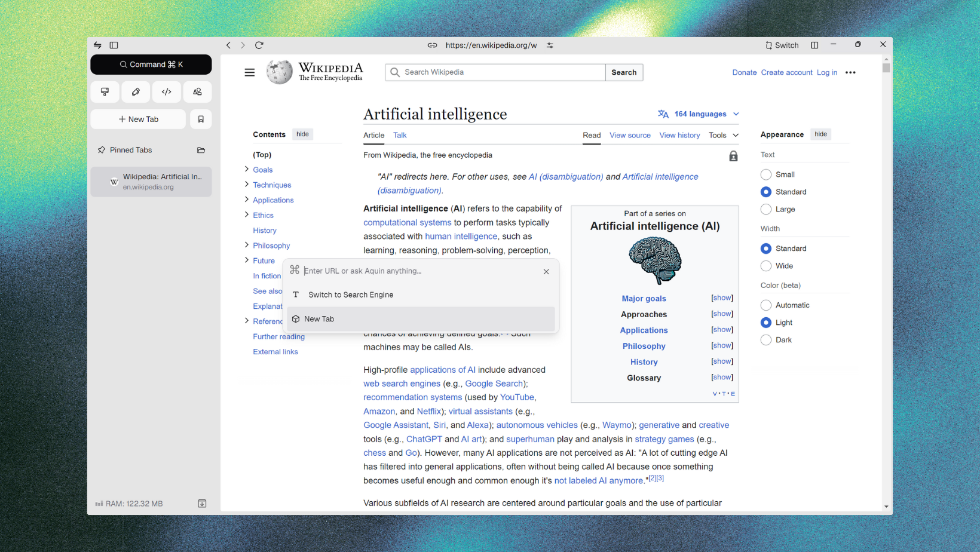Select Dark color mode
The height and width of the screenshot is (552, 980).
click(x=766, y=340)
